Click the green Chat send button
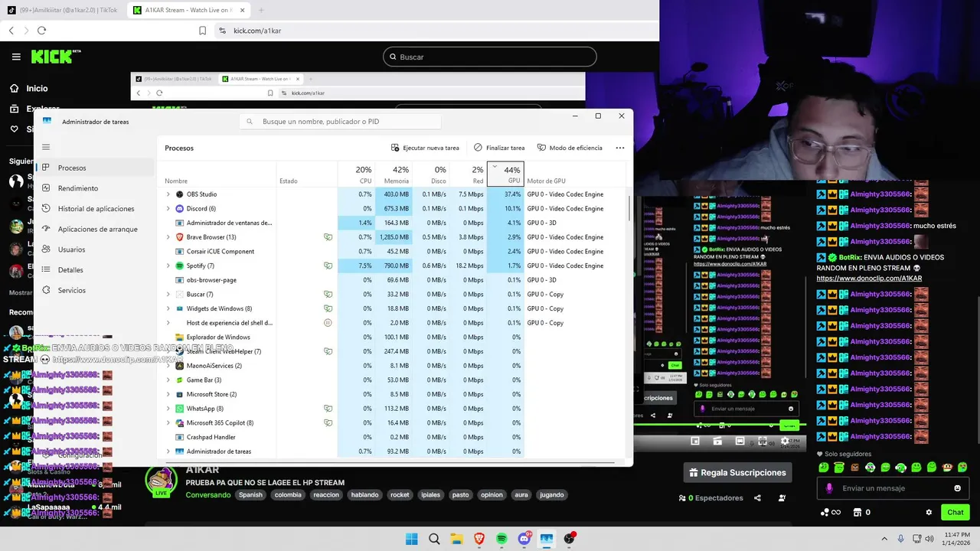 click(955, 513)
